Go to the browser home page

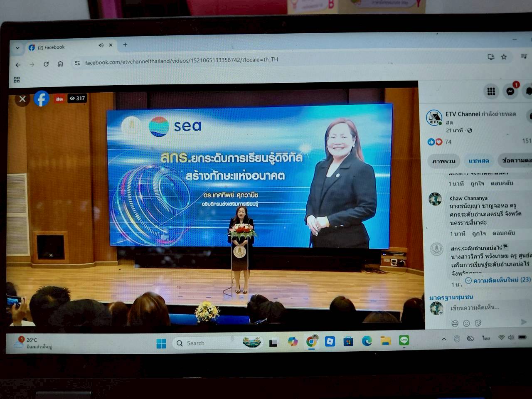pos(60,64)
